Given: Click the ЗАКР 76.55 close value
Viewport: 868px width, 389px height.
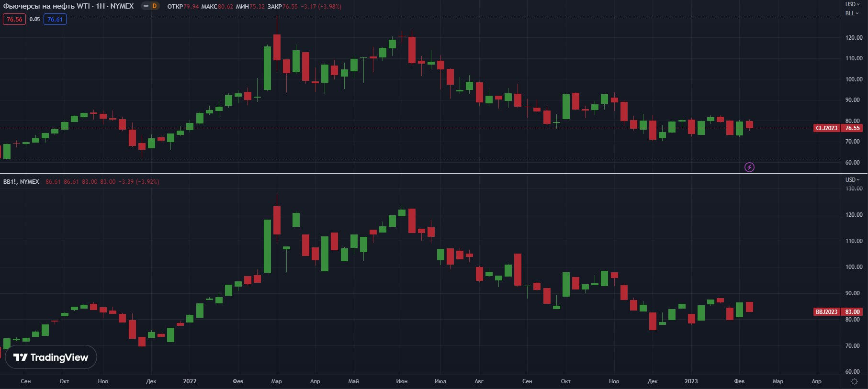Looking at the screenshot, I should [x=282, y=6].
